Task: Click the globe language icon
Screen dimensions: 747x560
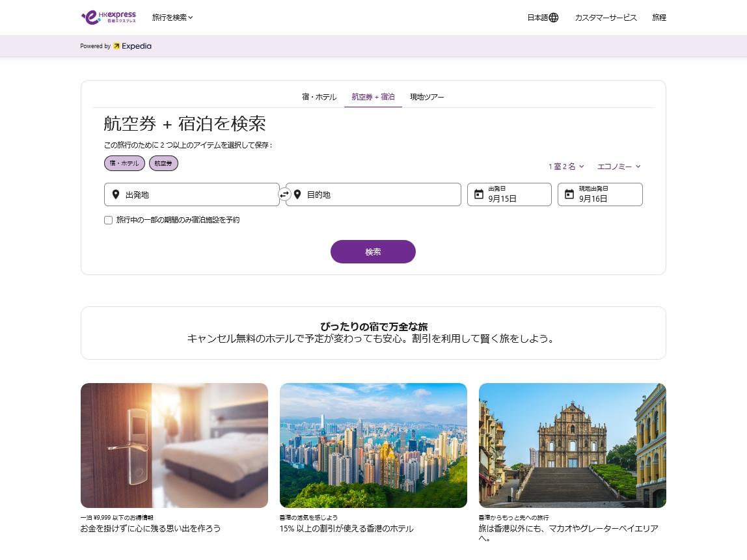Action: coord(554,18)
